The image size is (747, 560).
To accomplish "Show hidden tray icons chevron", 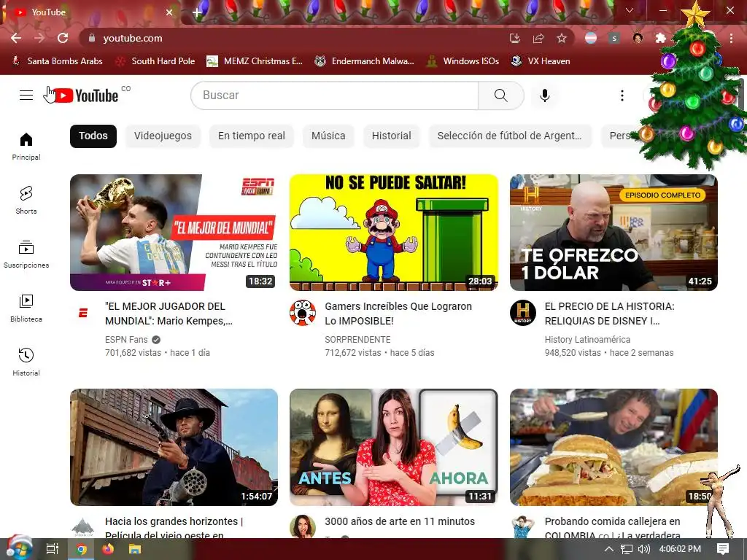I will [x=609, y=549].
